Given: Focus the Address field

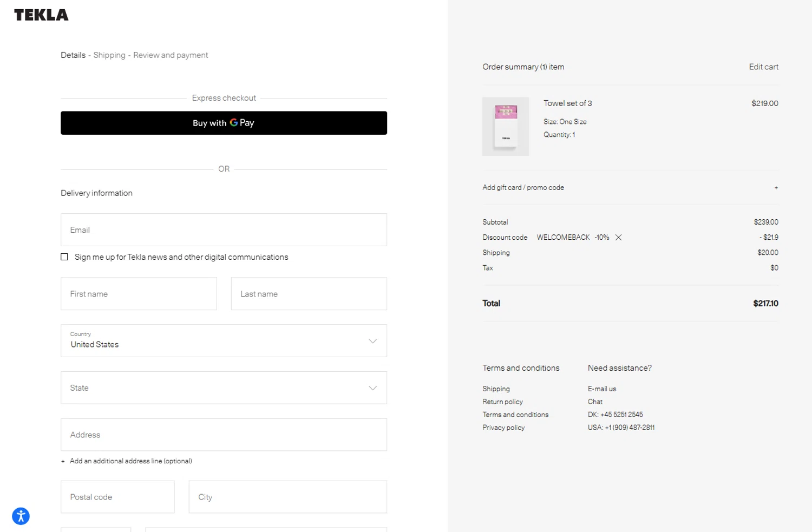Looking at the screenshot, I should click(x=224, y=435).
